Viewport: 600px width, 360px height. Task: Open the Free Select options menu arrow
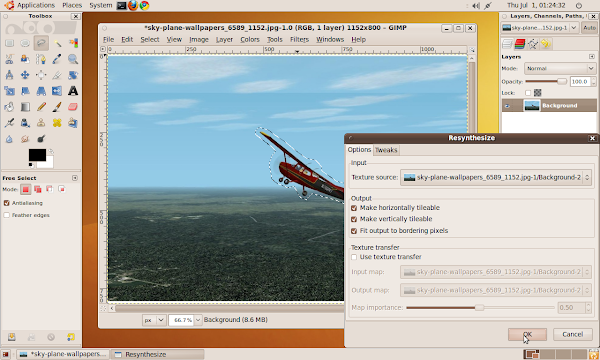click(x=75, y=178)
